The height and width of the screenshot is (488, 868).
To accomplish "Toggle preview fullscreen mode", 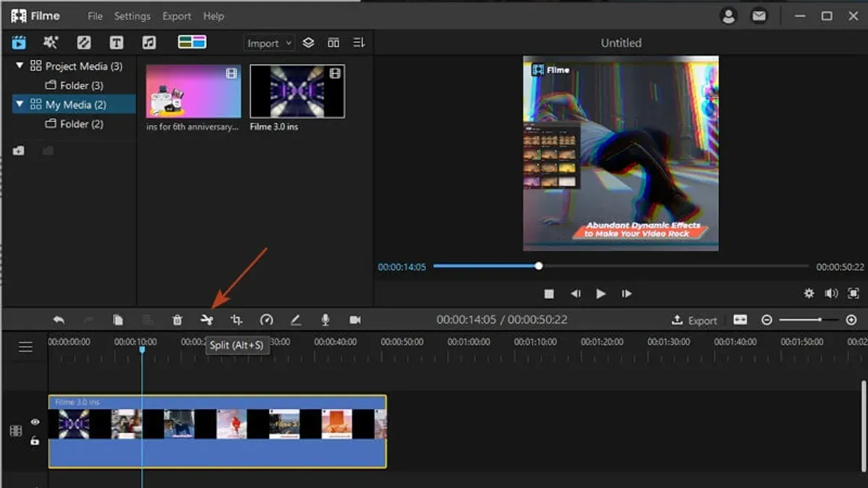I will coord(854,294).
